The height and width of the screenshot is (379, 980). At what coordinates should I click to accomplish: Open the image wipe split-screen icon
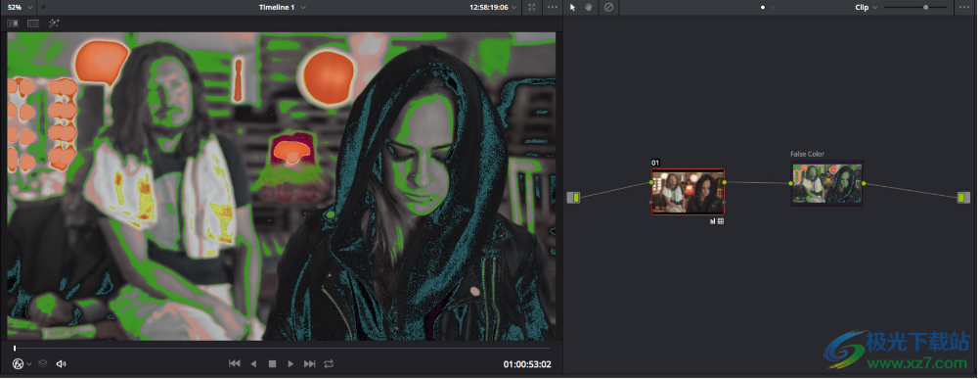click(x=13, y=24)
